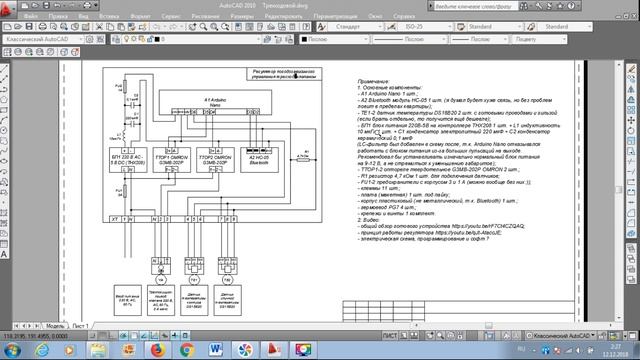Open the Файл menu
The image size is (640, 360).
(x=30, y=16)
